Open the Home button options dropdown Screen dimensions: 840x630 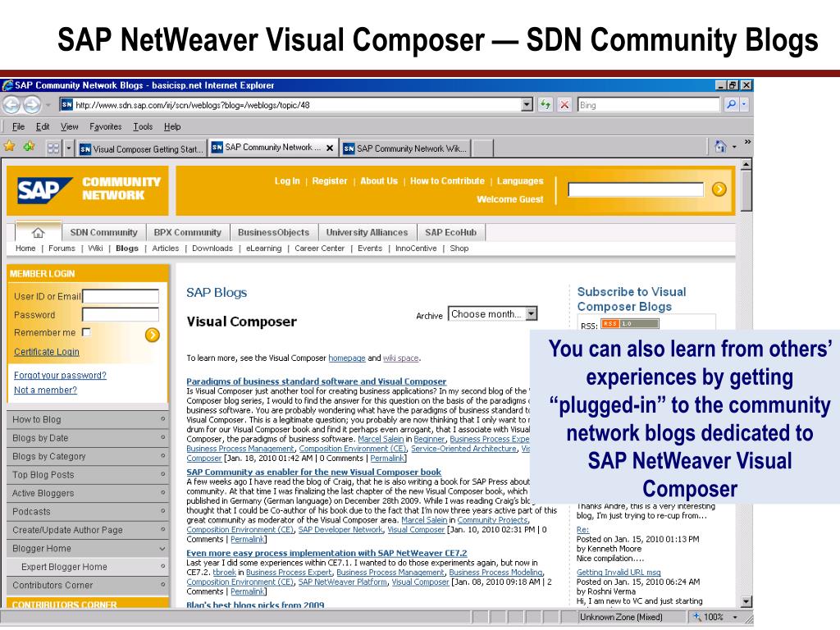pos(734,146)
